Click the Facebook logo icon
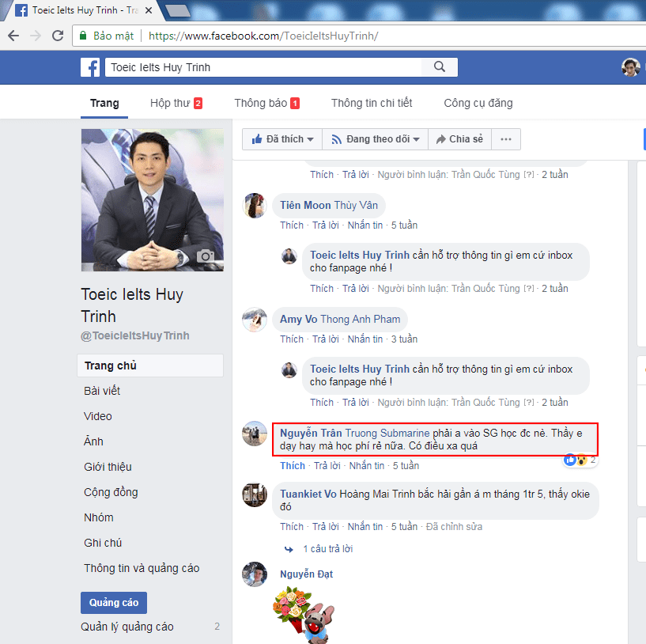646x644 pixels. click(x=90, y=67)
